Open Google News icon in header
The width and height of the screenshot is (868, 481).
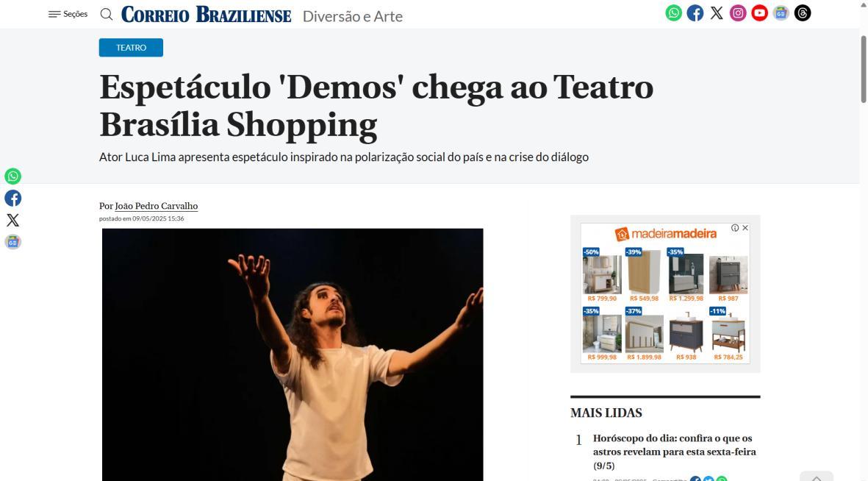(x=781, y=13)
